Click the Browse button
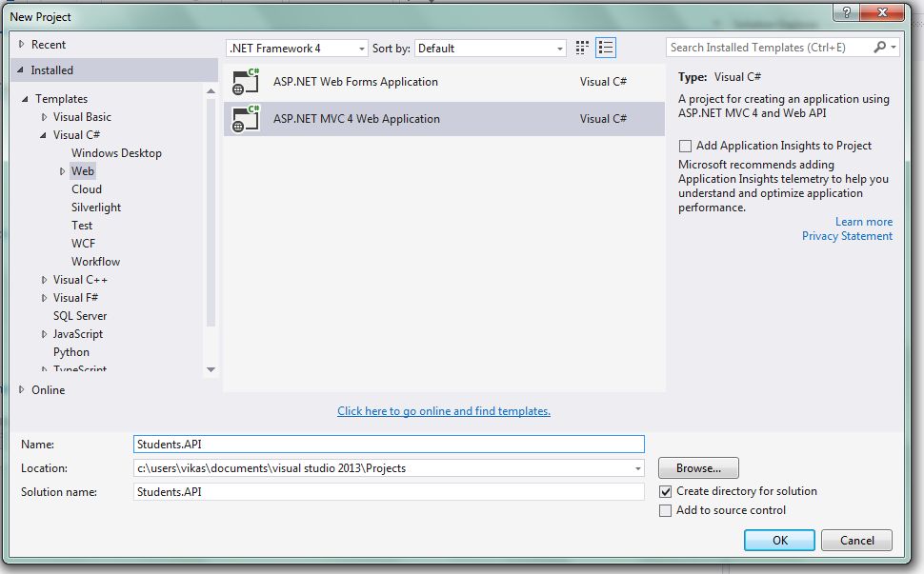This screenshot has height=574, width=924. point(697,467)
